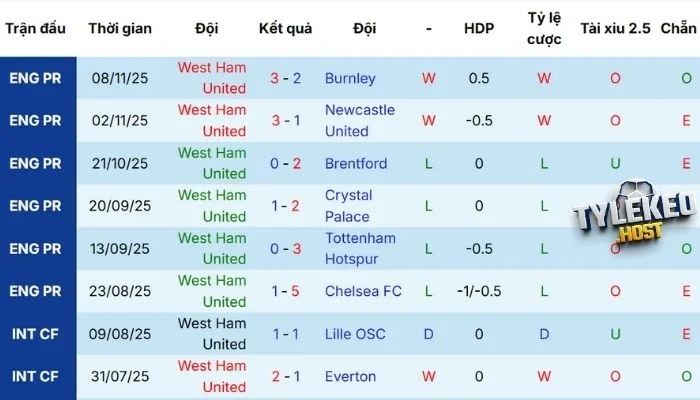
Task: Click the Crystal Palace team name
Action: (348, 206)
